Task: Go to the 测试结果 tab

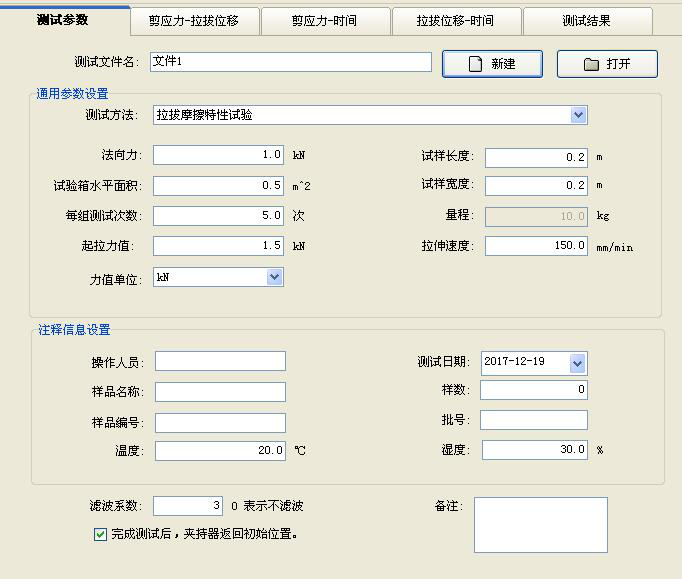Action: point(586,21)
